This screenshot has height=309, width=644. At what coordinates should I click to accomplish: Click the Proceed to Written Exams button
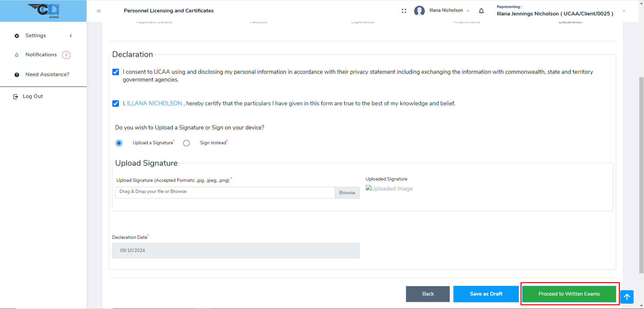(x=569, y=294)
